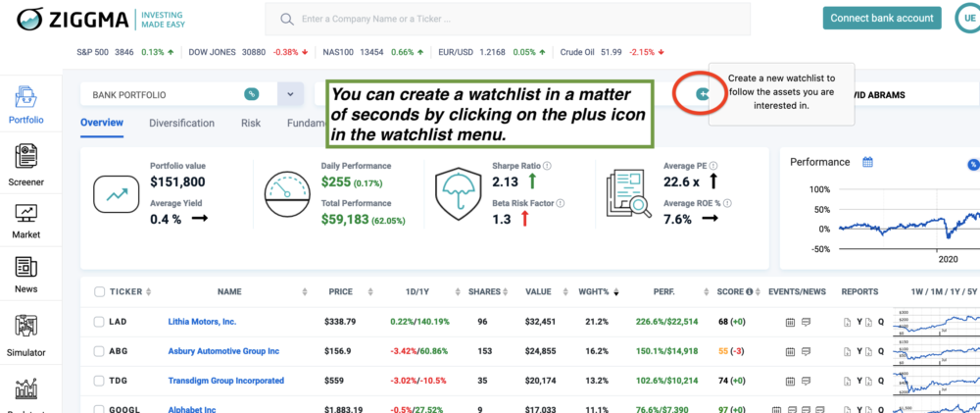Sort the table by SHARES column
The width and height of the screenshot is (980, 413).
click(x=507, y=292)
